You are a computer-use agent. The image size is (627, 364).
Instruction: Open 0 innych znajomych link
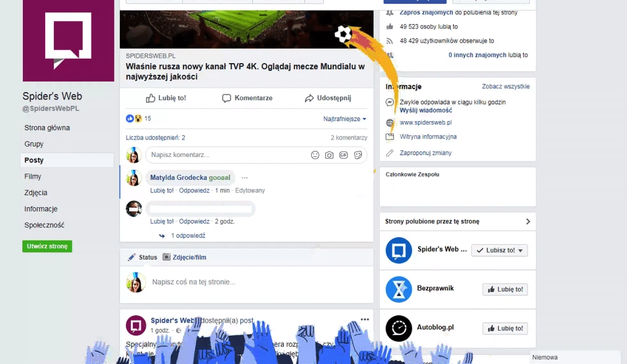pyautogui.click(x=477, y=55)
